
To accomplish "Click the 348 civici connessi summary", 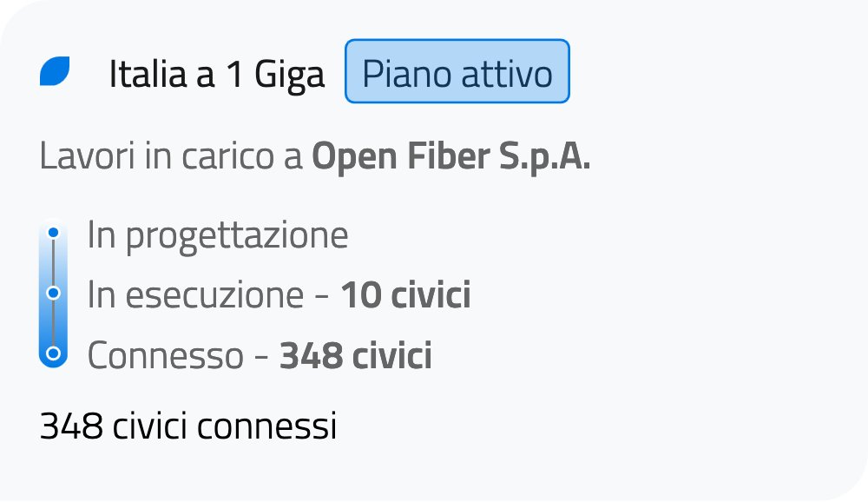I will pyautogui.click(x=187, y=426).
